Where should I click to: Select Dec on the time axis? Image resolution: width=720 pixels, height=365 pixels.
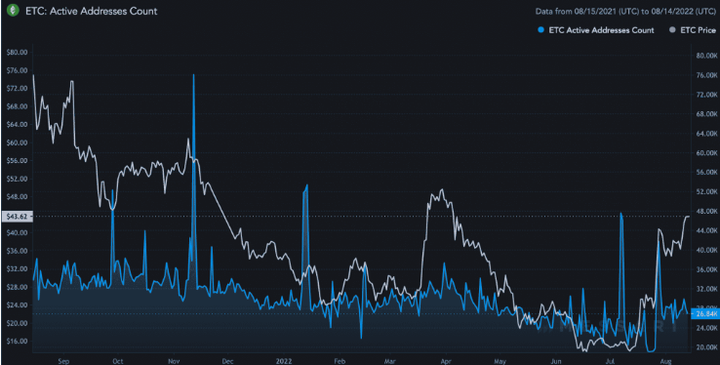tap(227, 360)
